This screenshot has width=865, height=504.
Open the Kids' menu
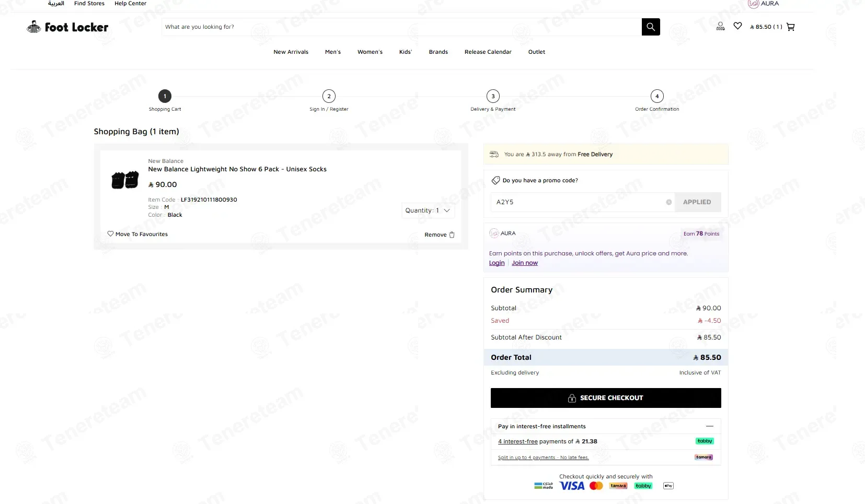(x=406, y=52)
